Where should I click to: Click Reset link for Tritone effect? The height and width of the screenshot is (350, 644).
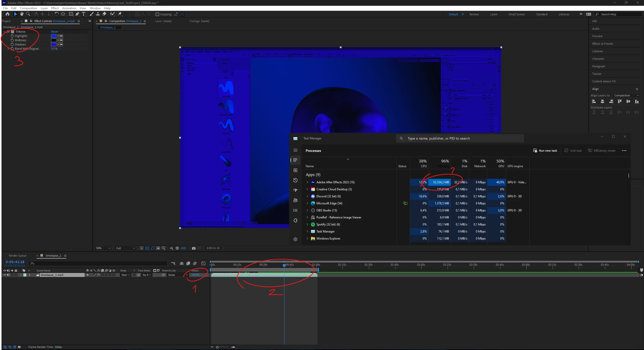(x=54, y=32)
